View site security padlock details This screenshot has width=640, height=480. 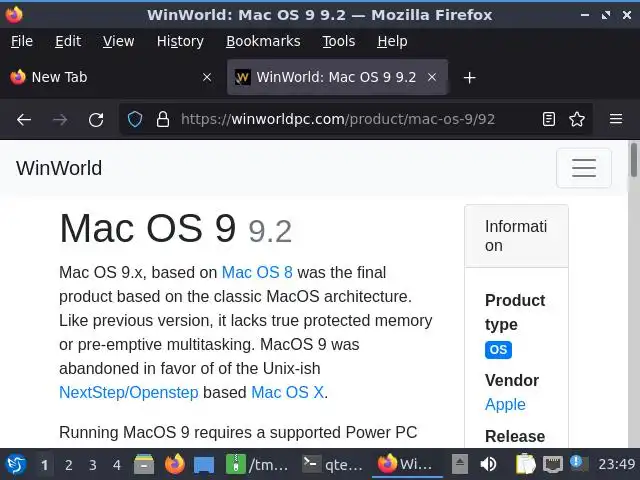(163, 119)
